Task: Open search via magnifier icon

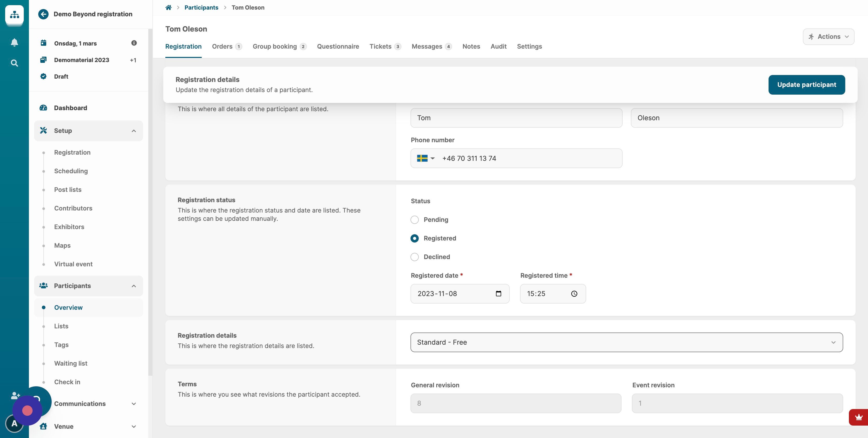Action: [14, 63]
